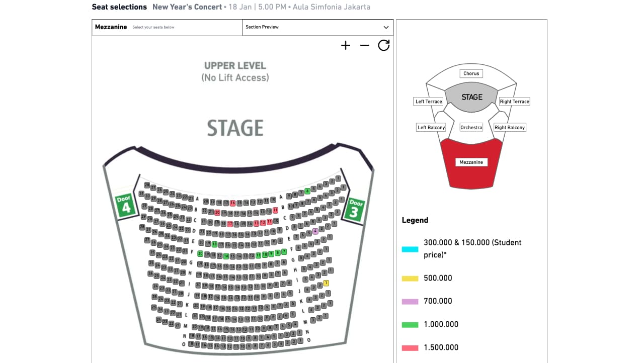The height and width of the screenshot is (363, 644).
Task: Click the green 1.000.000 legend swatch
Action: (x=410, y=325)
